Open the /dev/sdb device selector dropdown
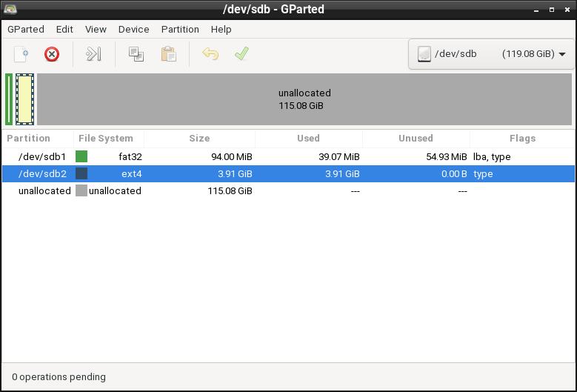Screen dimensions: 577x392 coord(491,54)
